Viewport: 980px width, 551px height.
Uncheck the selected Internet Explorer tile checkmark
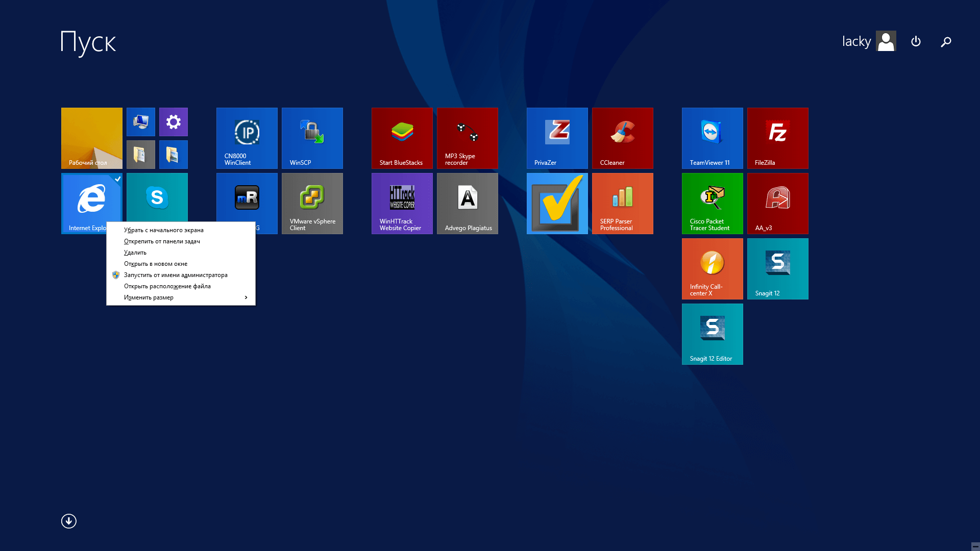[117, 179]
